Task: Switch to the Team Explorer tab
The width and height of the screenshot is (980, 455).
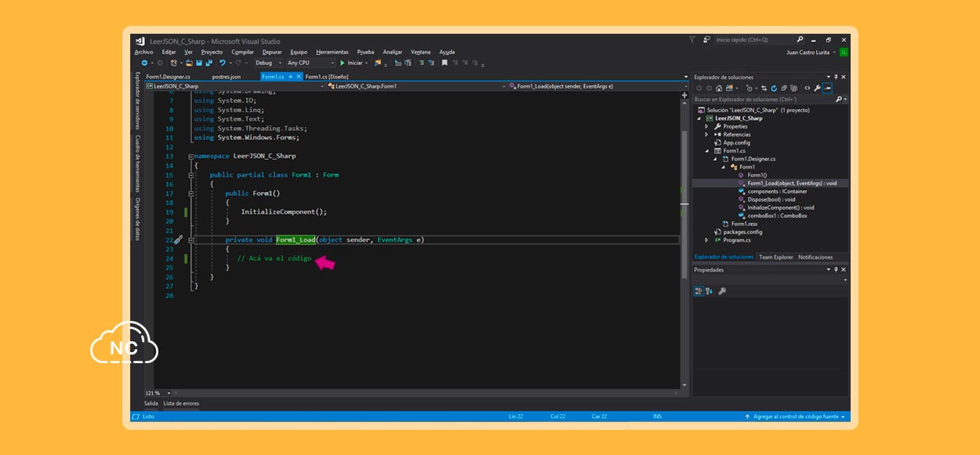Action: point(776,257)
